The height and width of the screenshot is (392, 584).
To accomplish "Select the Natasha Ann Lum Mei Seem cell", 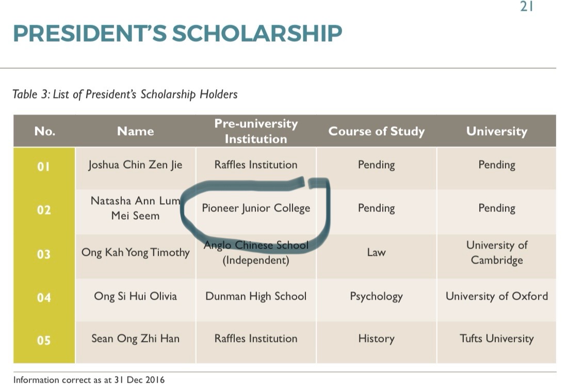I will coord(135,208).
